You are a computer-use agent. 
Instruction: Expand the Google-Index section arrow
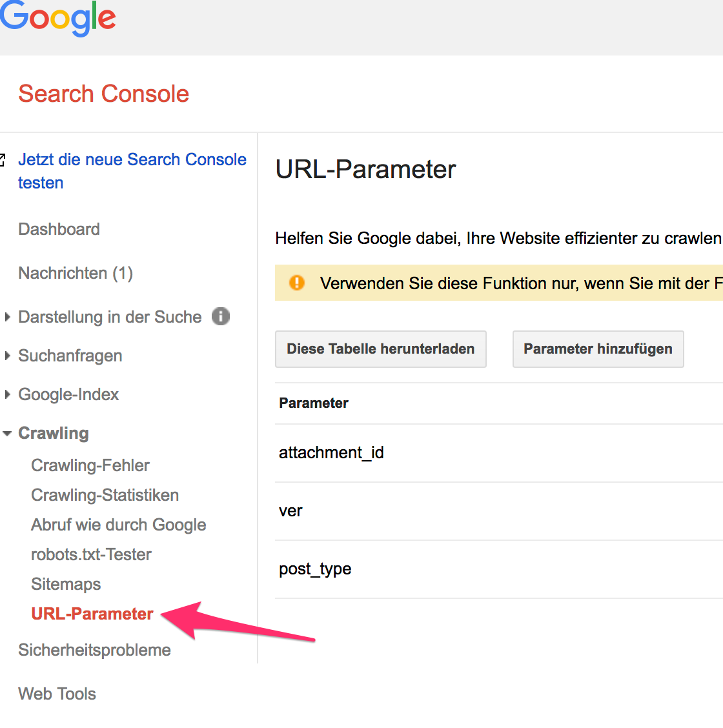pyautogui.click(x=8, y=394)
